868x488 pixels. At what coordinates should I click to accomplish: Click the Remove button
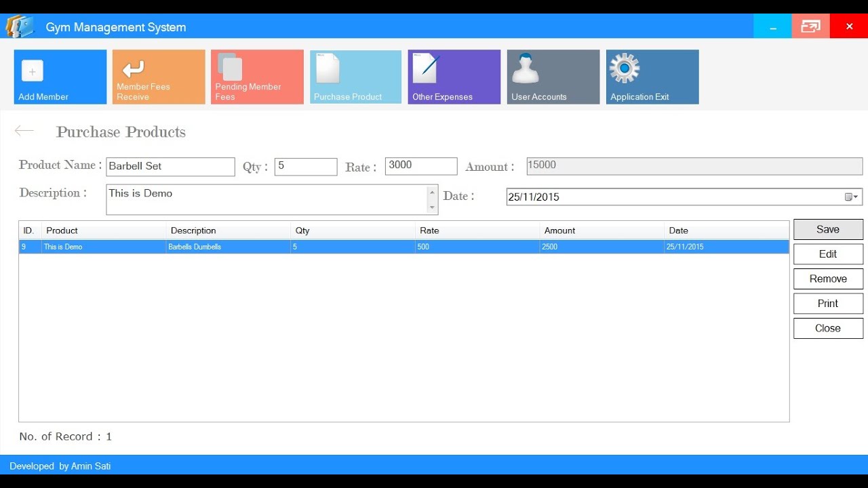[828, 279]
